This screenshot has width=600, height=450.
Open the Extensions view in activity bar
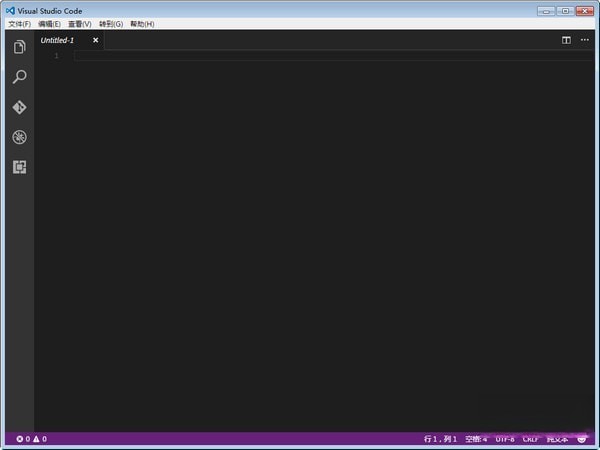click(20, 167)
